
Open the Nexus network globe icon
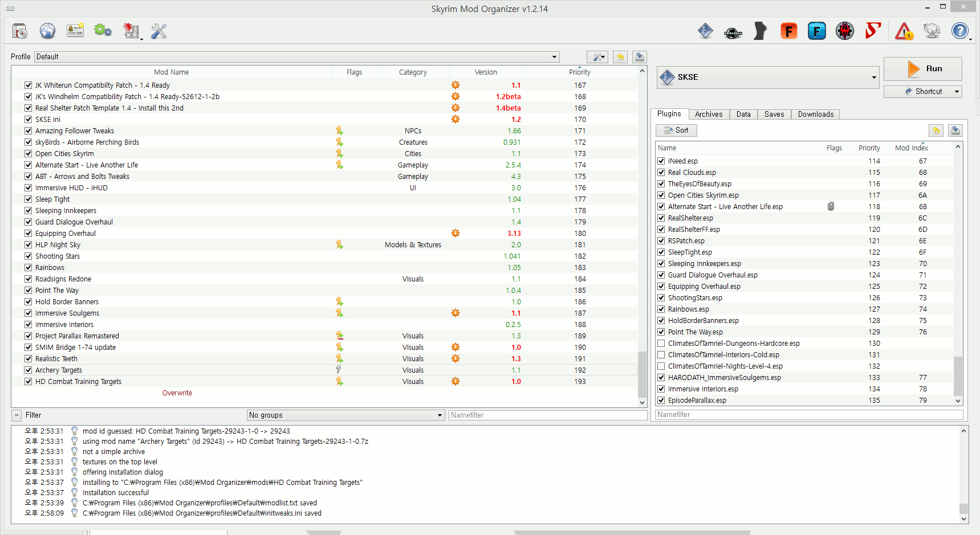pos(47,31)
